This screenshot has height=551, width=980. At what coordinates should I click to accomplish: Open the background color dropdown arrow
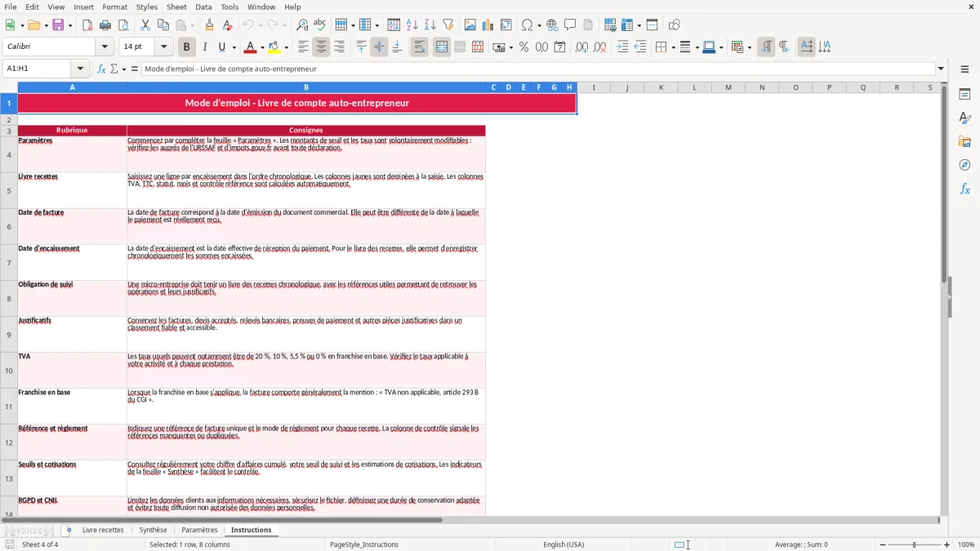(286, 47)
